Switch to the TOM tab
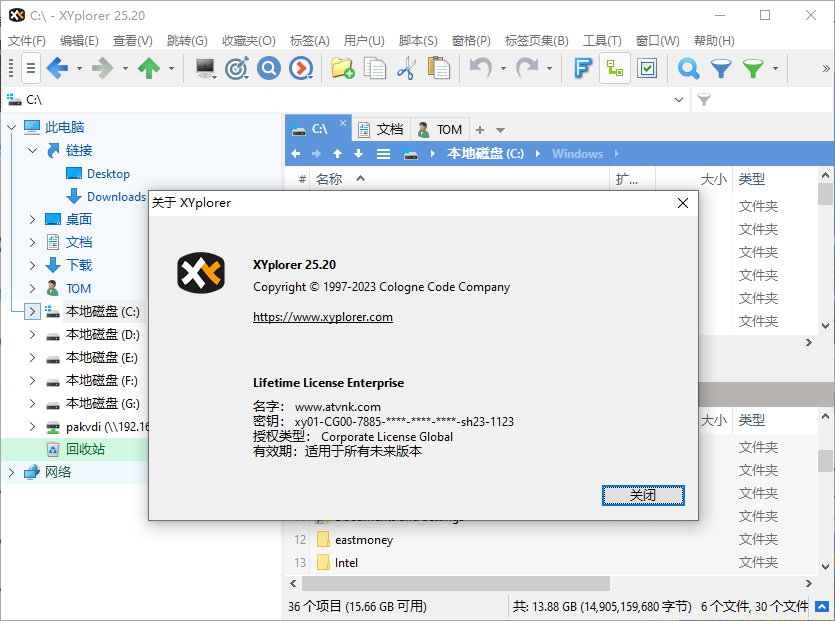This screenshot has width=835, height=621. click(440, 129)
